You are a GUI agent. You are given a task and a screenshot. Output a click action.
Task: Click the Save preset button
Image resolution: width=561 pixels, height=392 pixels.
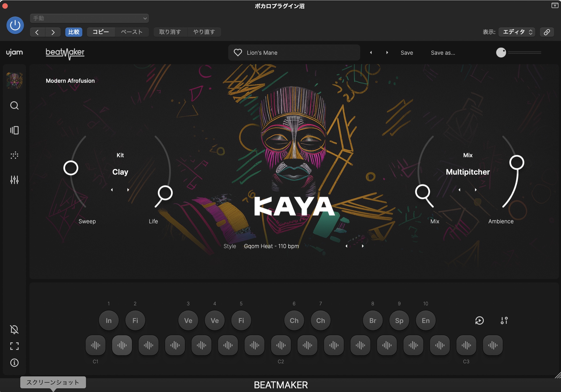(x=407, y=53)
